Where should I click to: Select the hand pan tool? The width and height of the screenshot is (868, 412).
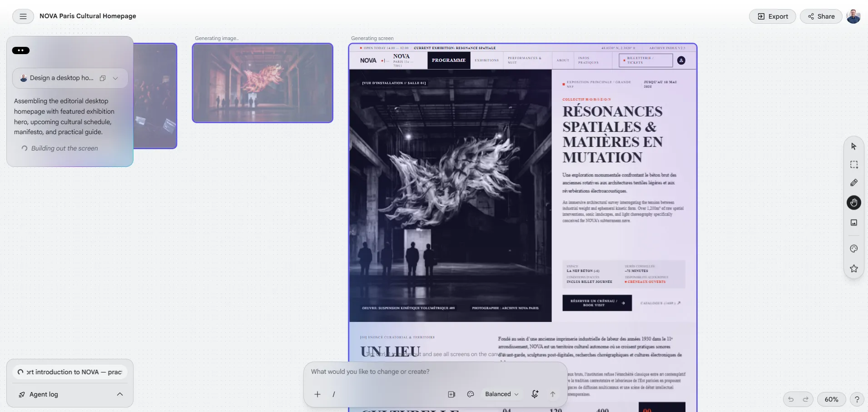pos(854,202)
